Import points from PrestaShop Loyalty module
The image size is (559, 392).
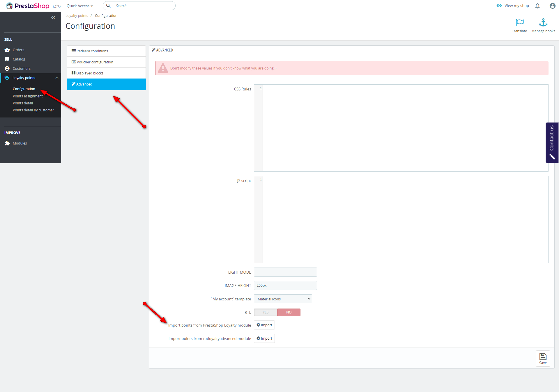(x=264, y=325)
